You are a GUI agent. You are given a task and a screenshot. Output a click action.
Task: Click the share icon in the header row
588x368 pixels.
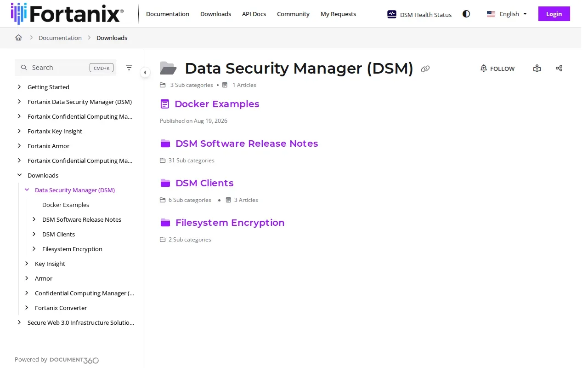(x=559, y=68)
